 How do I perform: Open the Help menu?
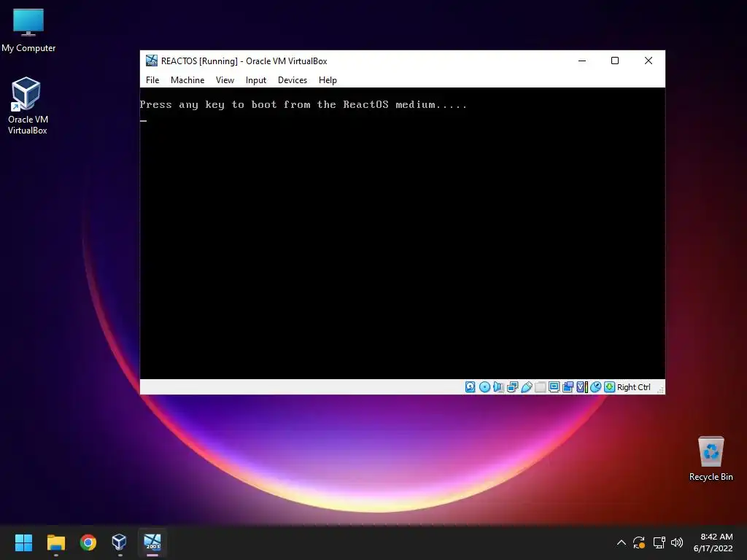(x=328, y=80)
